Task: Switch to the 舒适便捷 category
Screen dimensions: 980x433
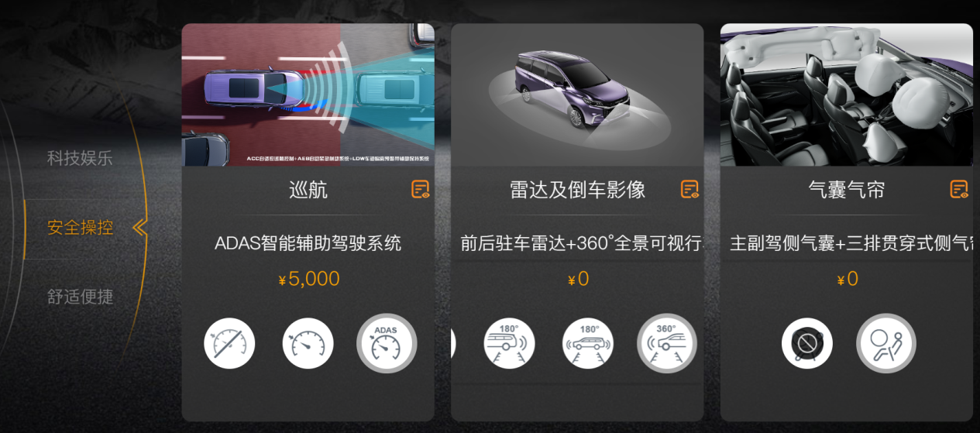Action: click(x=80, y=297)
